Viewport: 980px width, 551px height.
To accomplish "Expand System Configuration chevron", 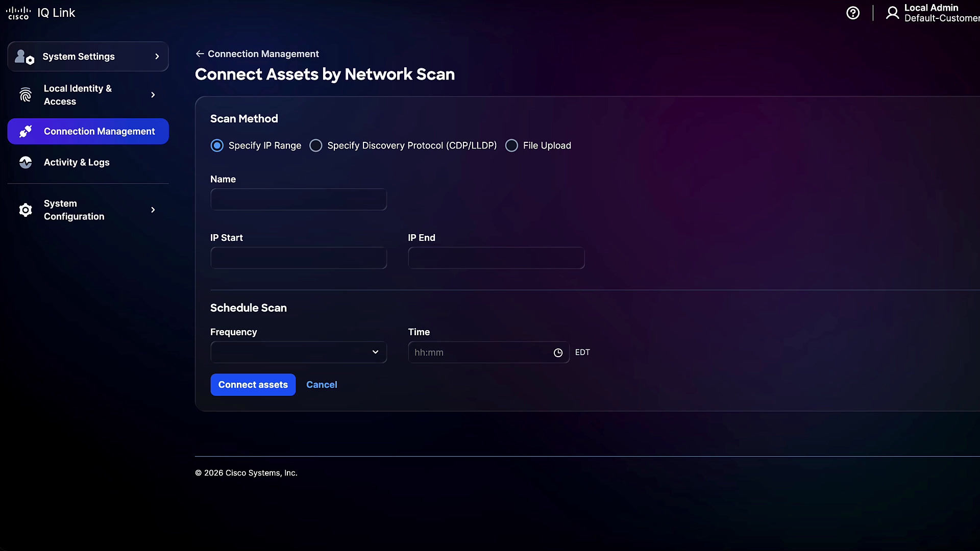I will tap(153, 210).
